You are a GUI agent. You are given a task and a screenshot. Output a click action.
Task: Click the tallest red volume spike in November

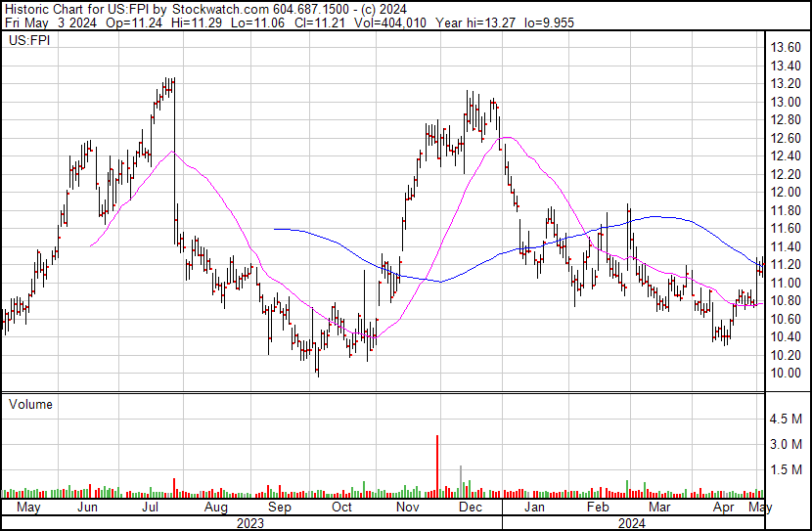[437, 466]
